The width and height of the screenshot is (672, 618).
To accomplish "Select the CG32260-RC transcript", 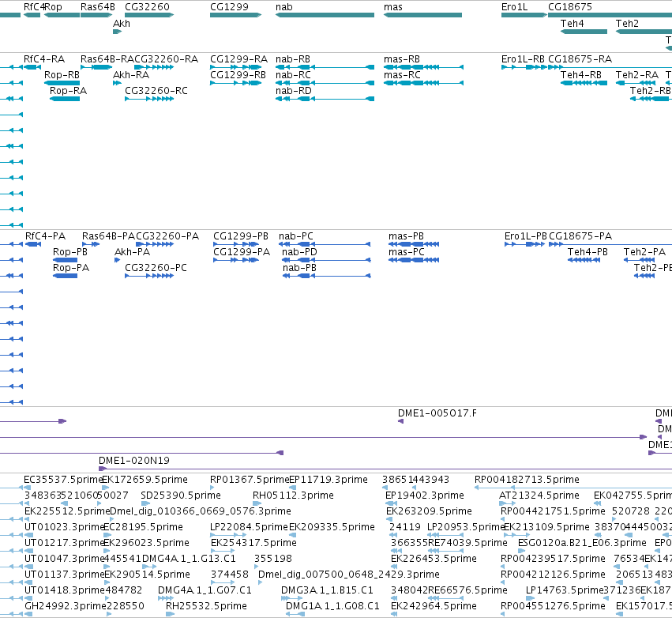I will click(149, 99).
